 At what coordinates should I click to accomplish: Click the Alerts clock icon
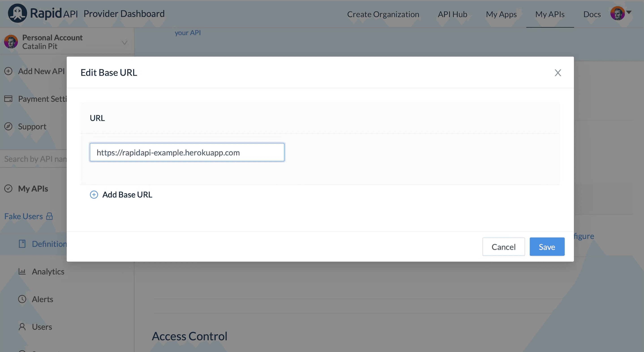22,299
